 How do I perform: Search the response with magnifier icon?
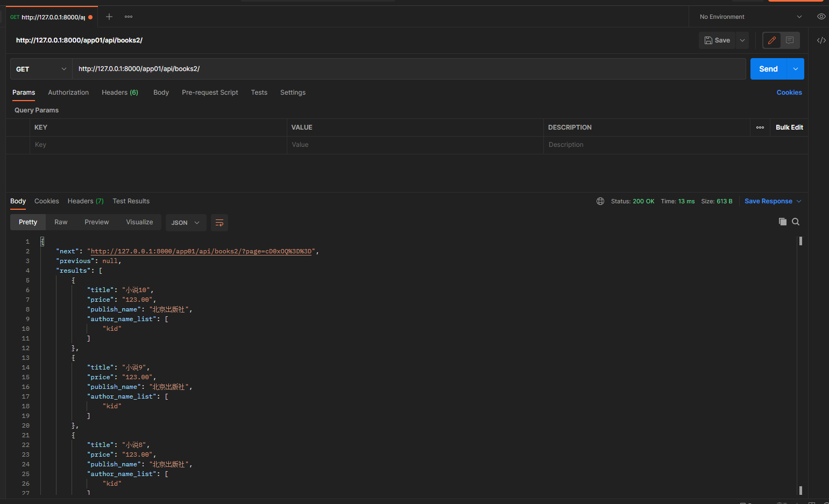coord(796,222)
